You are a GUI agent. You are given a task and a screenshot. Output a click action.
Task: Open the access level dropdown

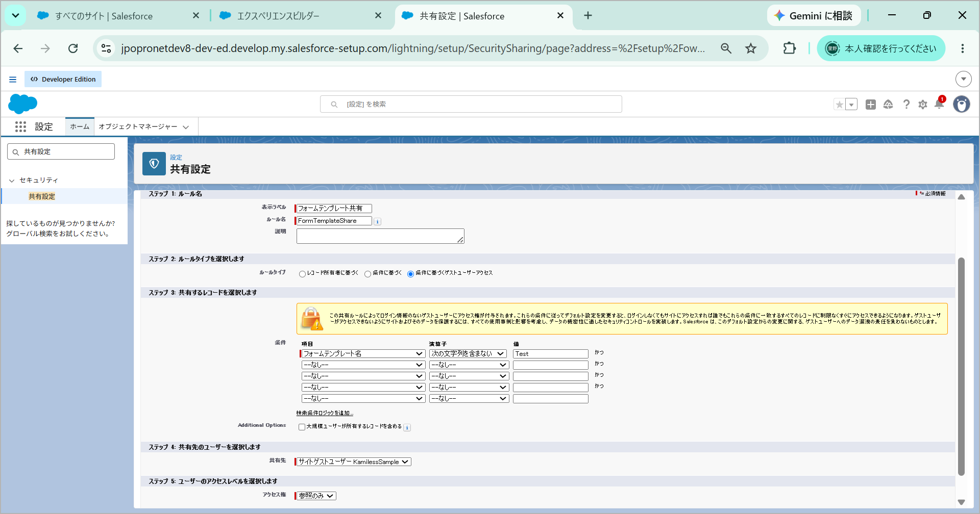[316, 496]
